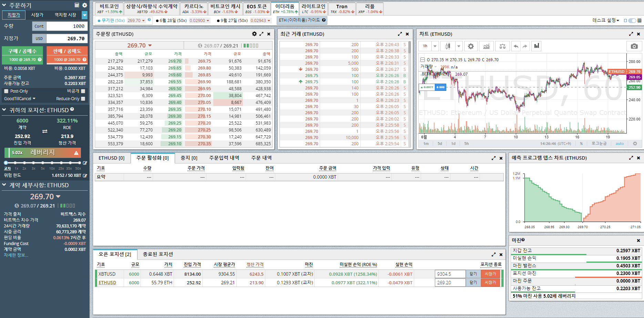Collapse the 주문하기 order section

click(4, 5)
